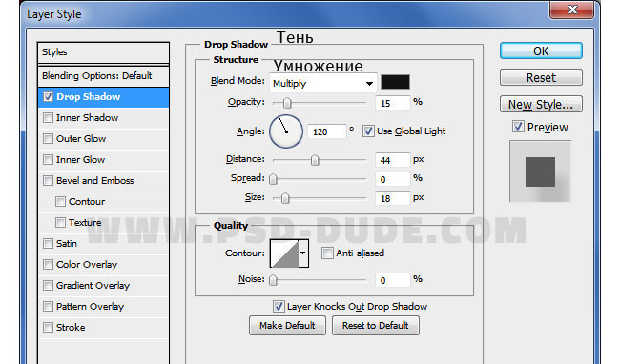
Task: Enable the Inner Shadow checkbox
Action: (x=49, y=117)
